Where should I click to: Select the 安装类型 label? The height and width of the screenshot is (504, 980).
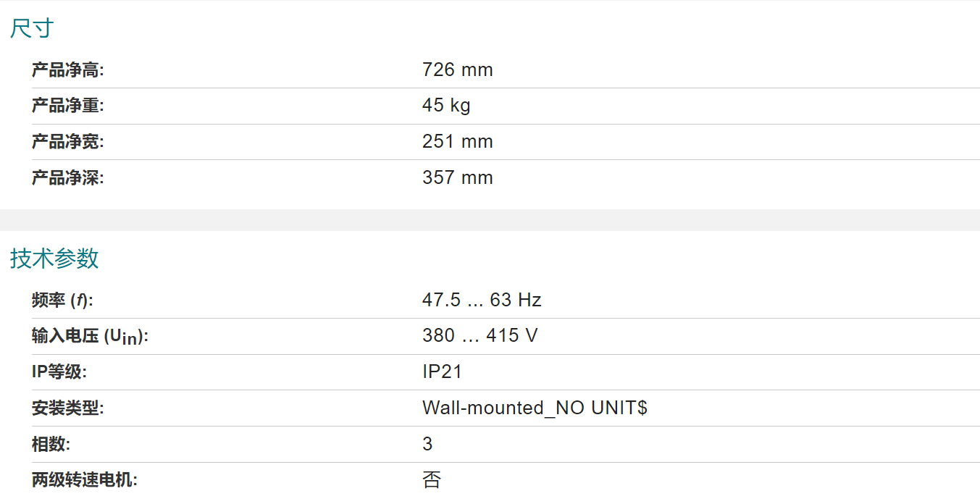coord(68,408)
